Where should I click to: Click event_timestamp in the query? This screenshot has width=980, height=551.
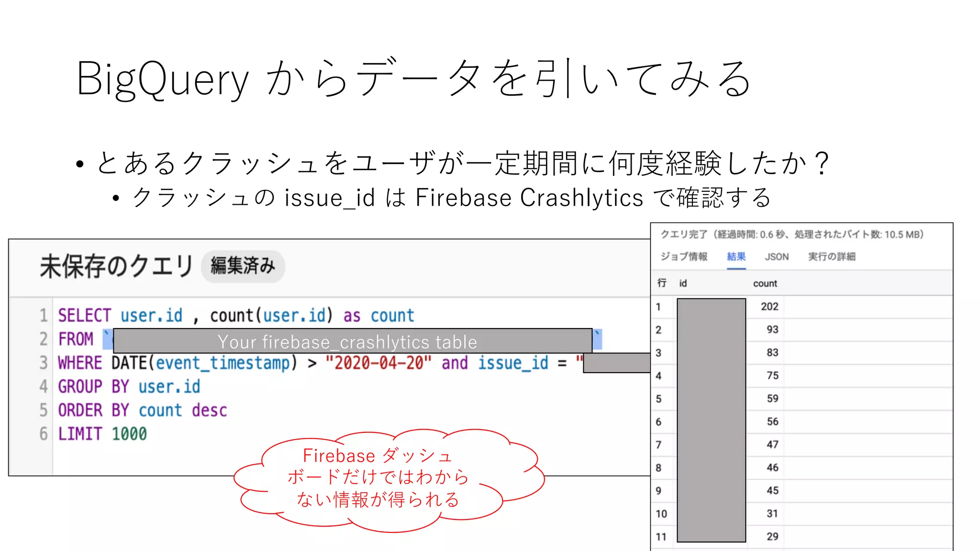(x=223, y=363)
